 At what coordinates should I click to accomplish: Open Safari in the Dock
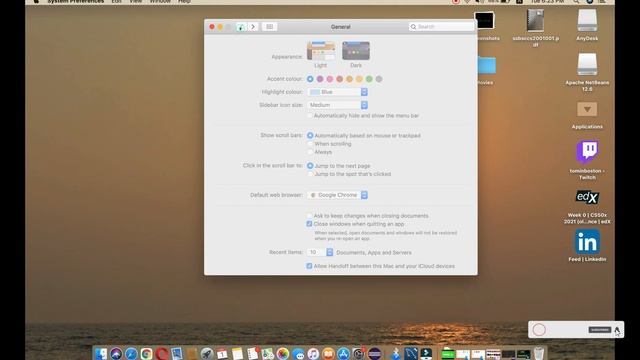coord(131,353)
